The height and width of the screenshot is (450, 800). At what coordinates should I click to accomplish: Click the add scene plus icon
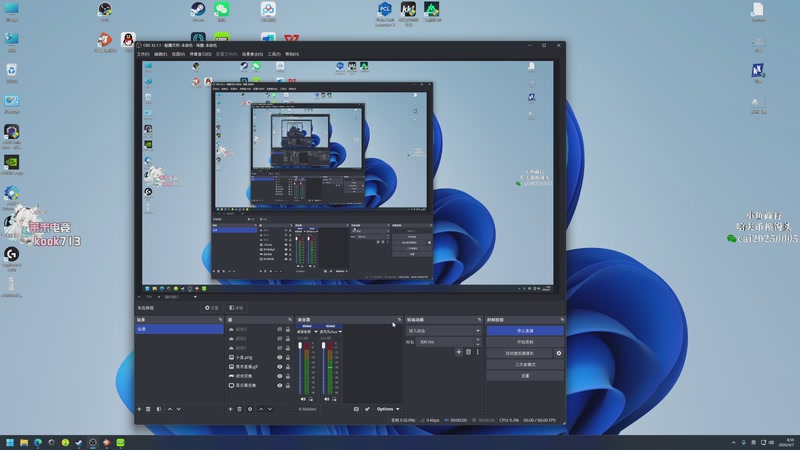click(139, 409)
